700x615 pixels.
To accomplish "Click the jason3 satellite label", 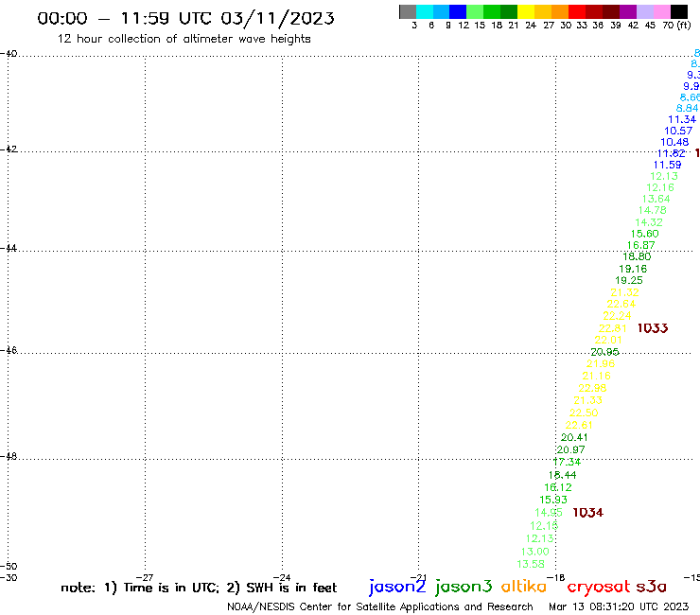I will (464, 588).
